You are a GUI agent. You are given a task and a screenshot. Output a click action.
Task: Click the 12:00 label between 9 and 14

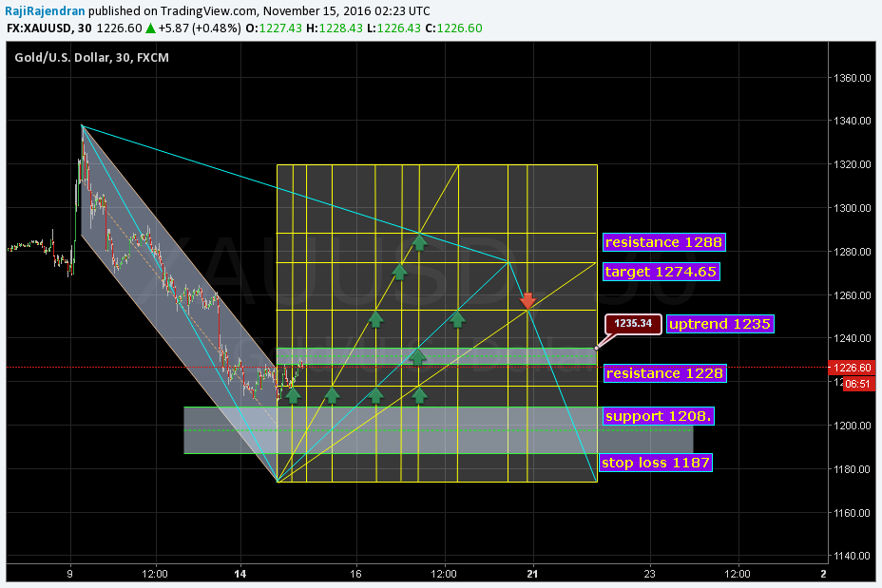coord(155,574)
